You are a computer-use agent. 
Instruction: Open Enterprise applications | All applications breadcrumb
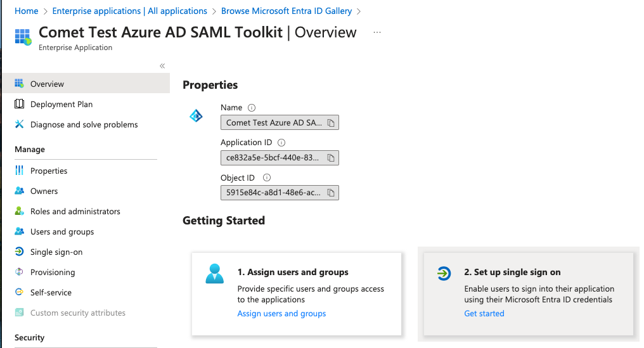[x=130, y=11]
